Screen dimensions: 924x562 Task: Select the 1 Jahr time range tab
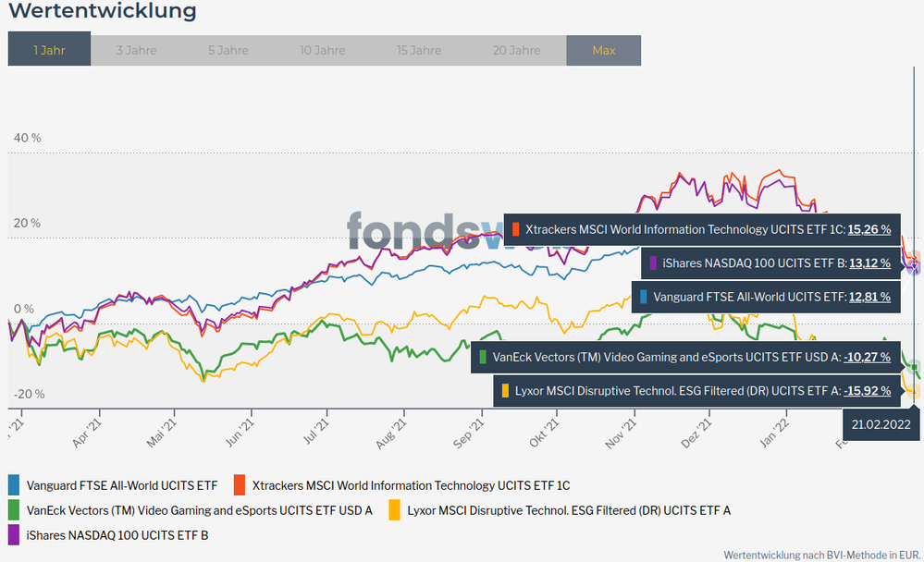click(49, 51)
